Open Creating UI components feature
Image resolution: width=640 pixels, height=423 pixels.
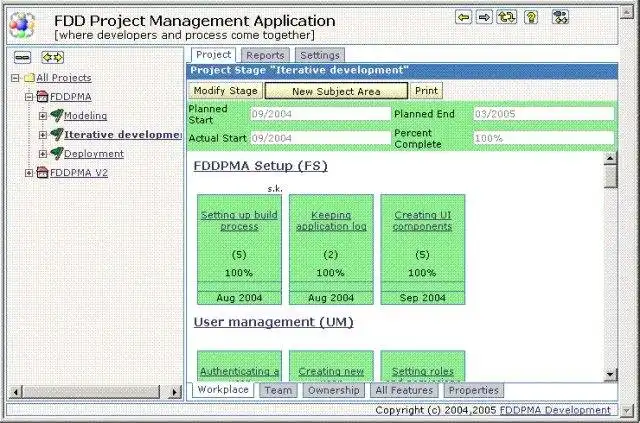click(x=422, y=220)
